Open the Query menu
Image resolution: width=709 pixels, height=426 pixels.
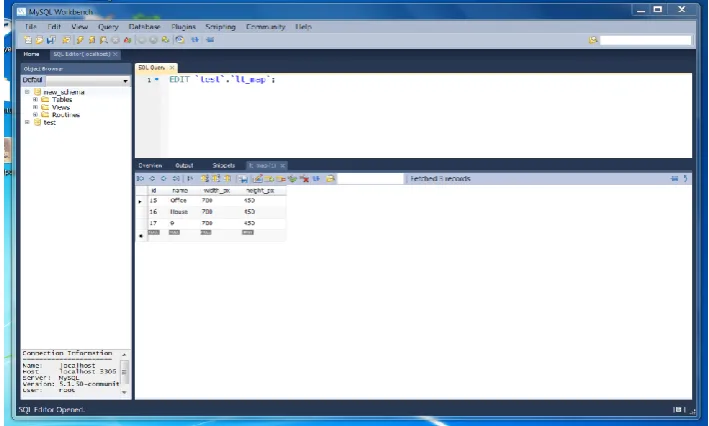click(108, 27)
